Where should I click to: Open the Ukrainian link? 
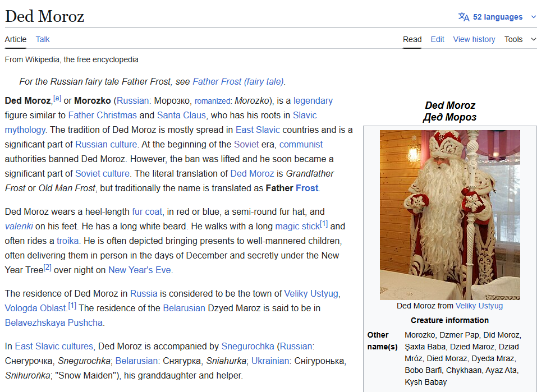pyautogui.click(x=270, y=361)
